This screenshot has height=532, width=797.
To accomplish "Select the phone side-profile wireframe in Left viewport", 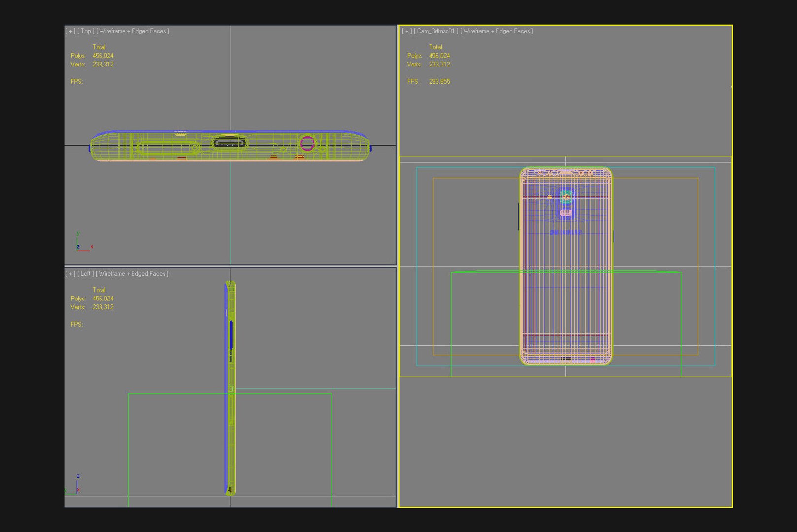I will tap(230, 388).
